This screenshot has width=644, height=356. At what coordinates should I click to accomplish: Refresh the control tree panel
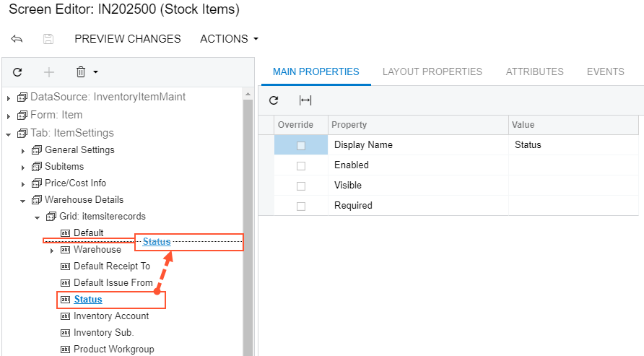click(x=17, y=72)
